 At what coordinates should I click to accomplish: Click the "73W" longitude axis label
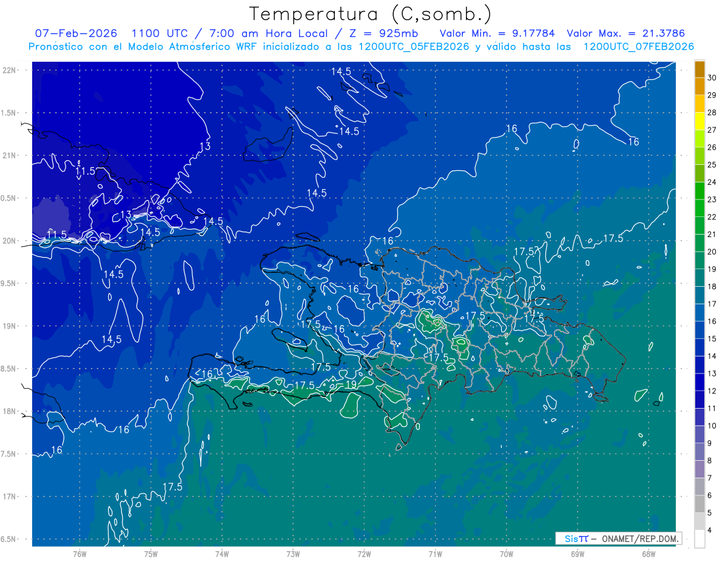coord(293,554)
